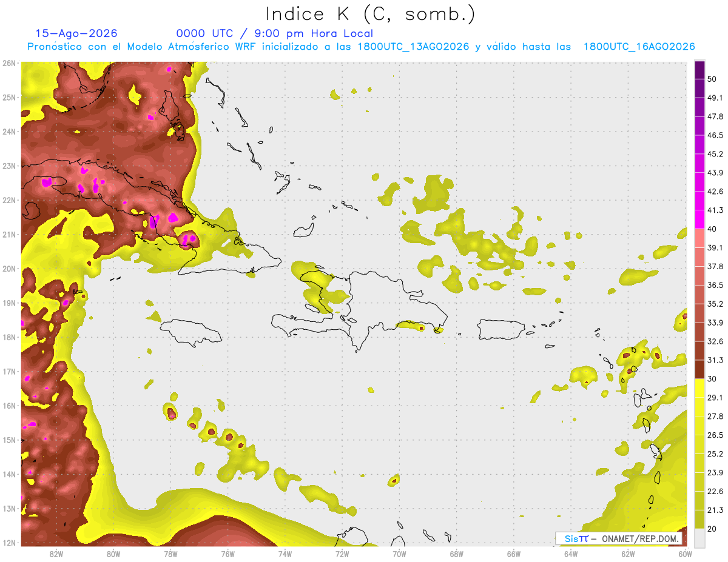The height and width of the screenshot is (562, 728).
Task: Click the colorbar value label 45.2
Action: (715, 154)
